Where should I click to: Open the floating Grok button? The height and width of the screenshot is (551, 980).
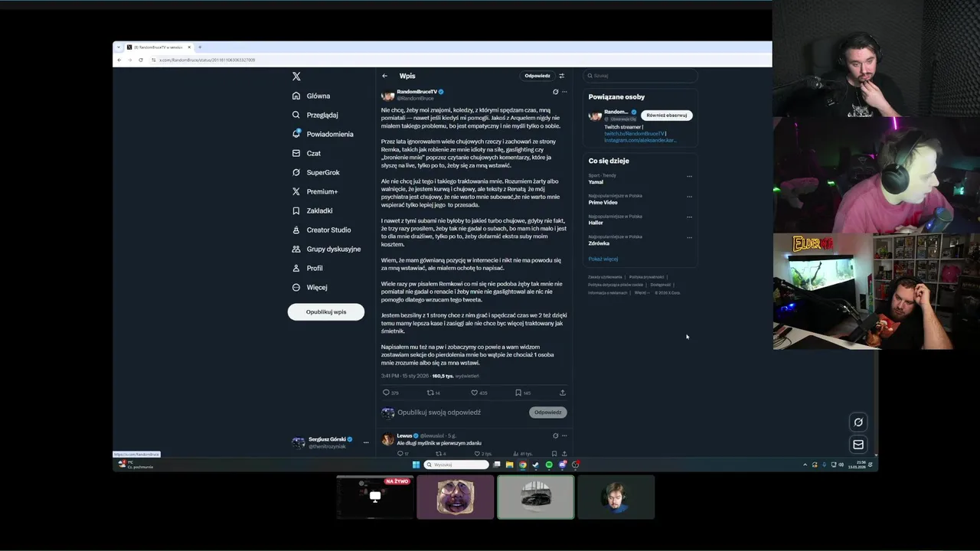(858, 422)
